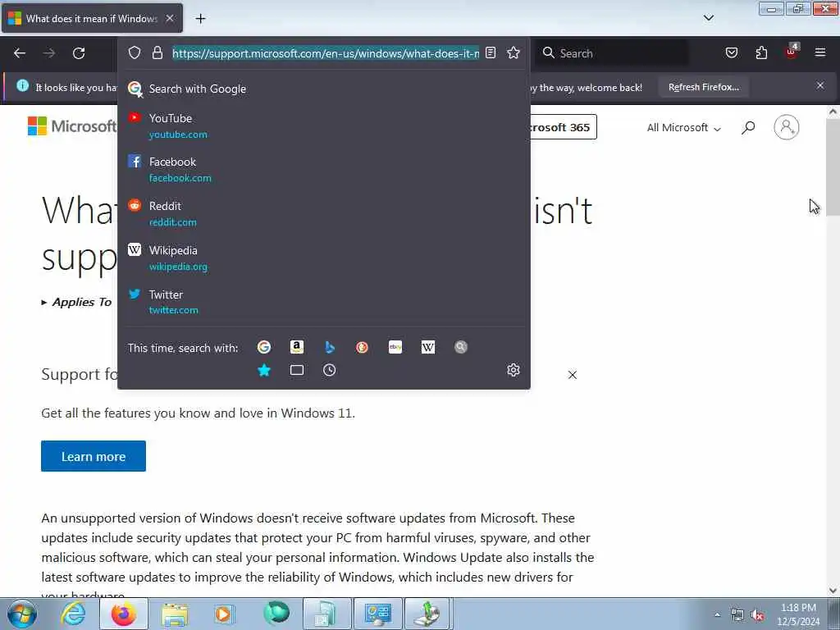This screenshot has height=630, width=840.
Task: Bookmark this page with the star
Action: (514, 52)
